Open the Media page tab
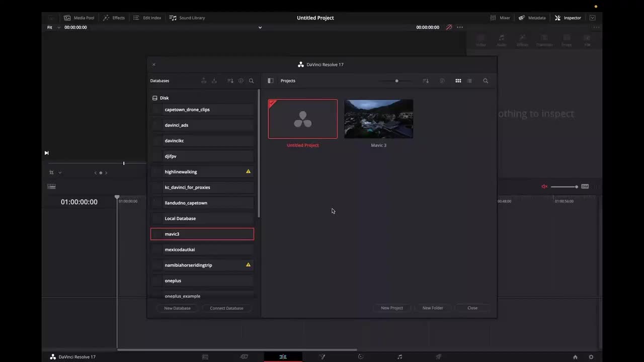The image size is (644, 362). [205, 357]
